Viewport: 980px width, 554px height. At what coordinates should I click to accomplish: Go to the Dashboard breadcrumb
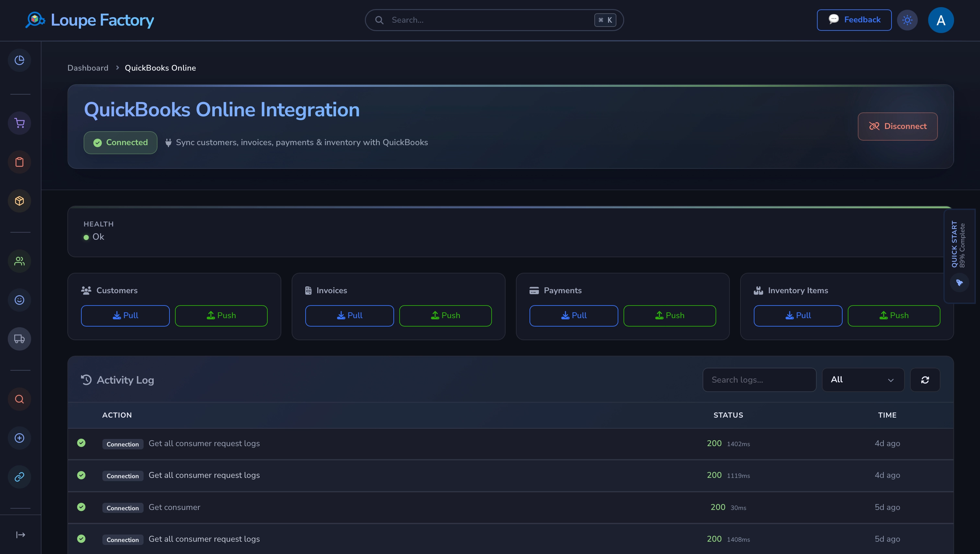click(88, 68)
